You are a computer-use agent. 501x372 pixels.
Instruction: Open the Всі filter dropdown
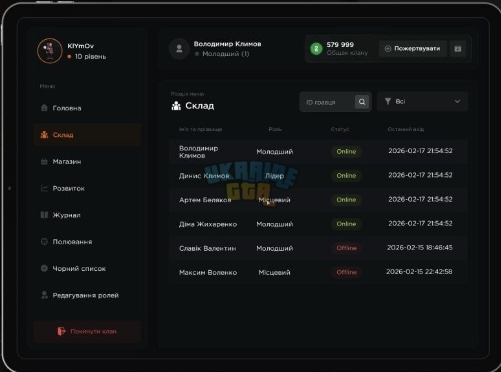(422, 101)
